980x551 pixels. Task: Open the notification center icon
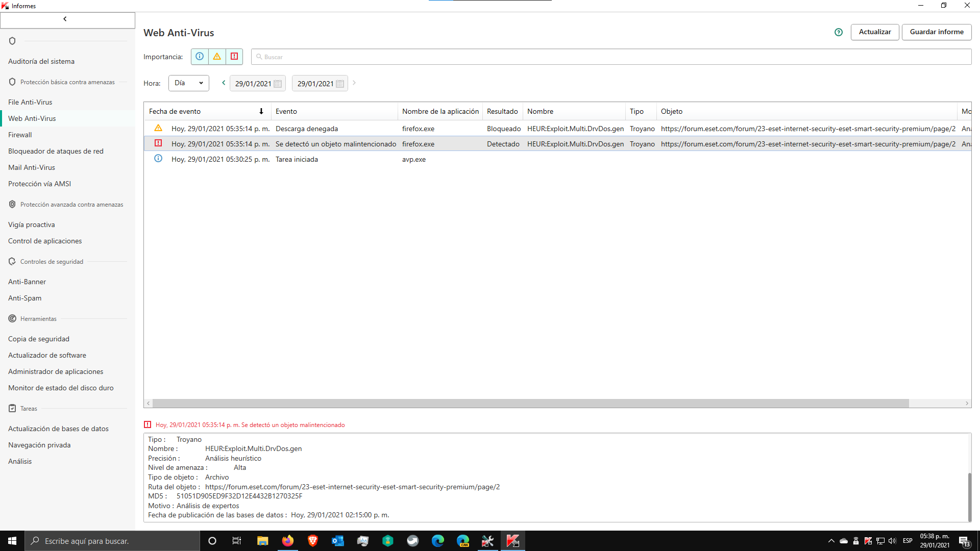[x=964, y=541]
